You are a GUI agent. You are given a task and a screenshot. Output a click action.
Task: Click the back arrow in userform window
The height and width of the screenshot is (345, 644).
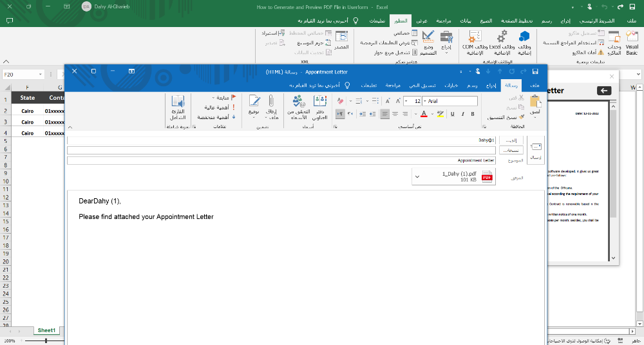pos(604,91)
